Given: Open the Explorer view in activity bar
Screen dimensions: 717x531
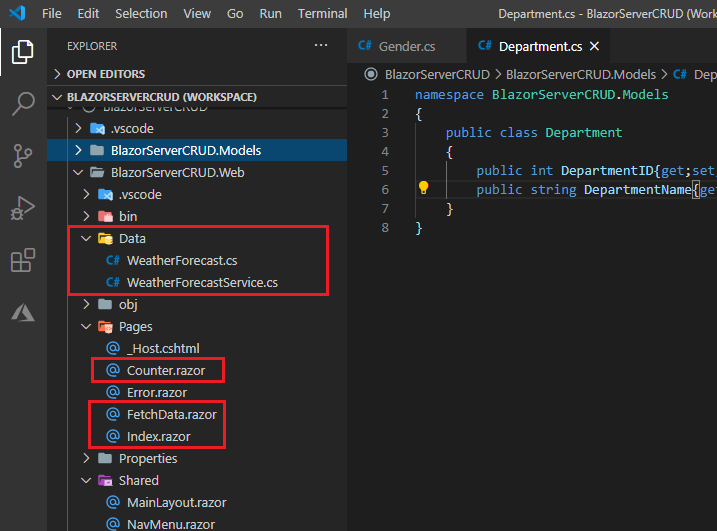Looking at the screenshot, I should 22,52.
